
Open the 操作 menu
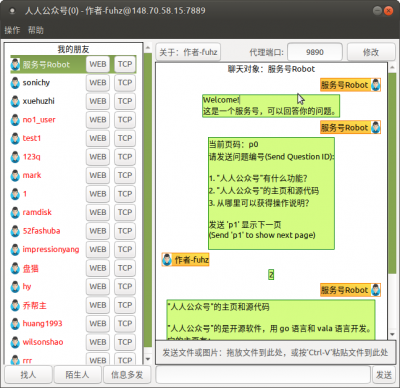(x=12, y=30)
